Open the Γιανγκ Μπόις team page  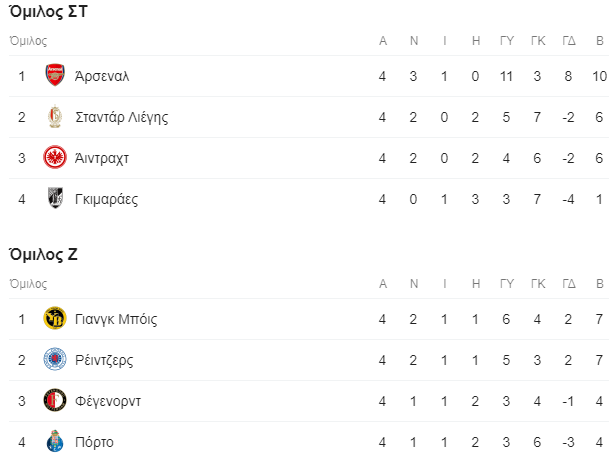(116, 319)
